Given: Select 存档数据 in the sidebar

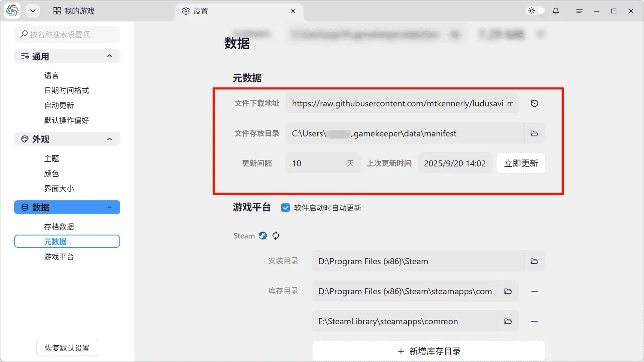Looking at the screenshot, I should [x=59, y=226].
